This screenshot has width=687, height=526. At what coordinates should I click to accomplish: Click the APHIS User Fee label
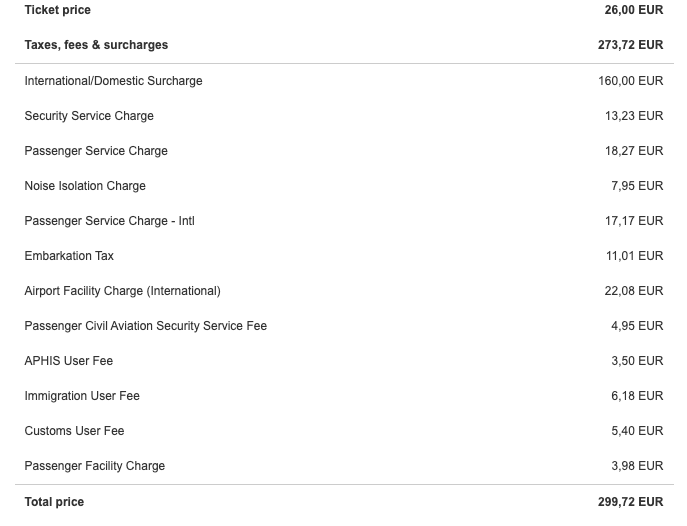coord(69,361)
